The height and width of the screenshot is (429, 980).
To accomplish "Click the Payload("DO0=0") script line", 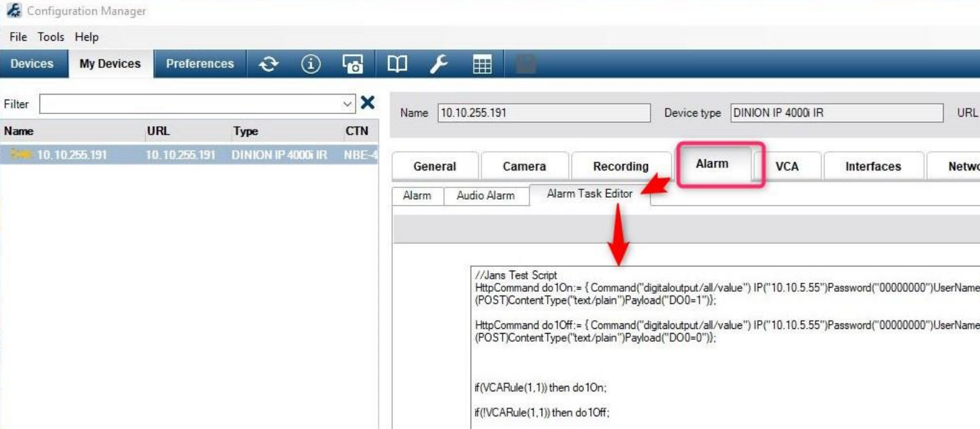I will pos(595,338).
